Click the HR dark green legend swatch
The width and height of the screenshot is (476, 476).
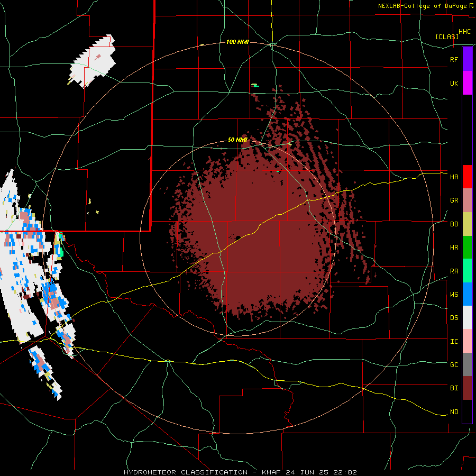click(x=467, y=247)
